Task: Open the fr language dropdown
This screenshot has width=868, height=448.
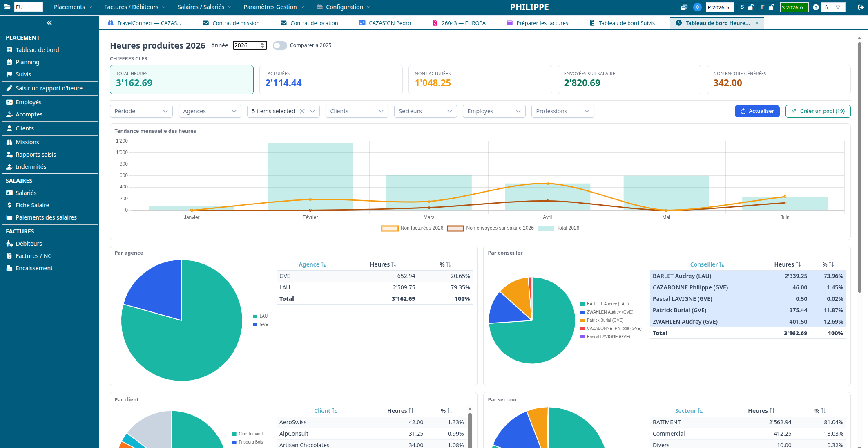Action: 832,7
